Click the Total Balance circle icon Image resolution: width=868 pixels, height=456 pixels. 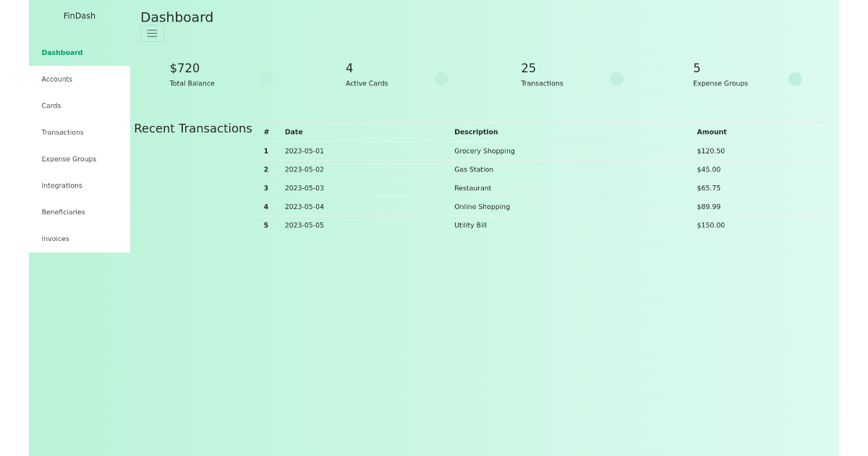[x=267, y=79]
